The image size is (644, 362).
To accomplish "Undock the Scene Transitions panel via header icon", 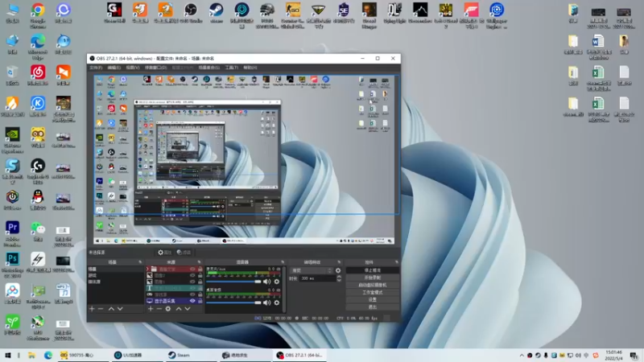I will 339,262.
